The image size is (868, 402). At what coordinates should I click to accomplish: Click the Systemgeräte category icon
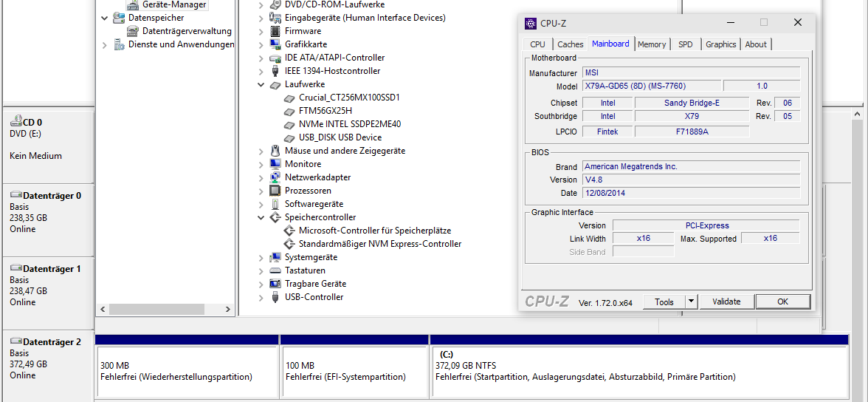(275, 257)
